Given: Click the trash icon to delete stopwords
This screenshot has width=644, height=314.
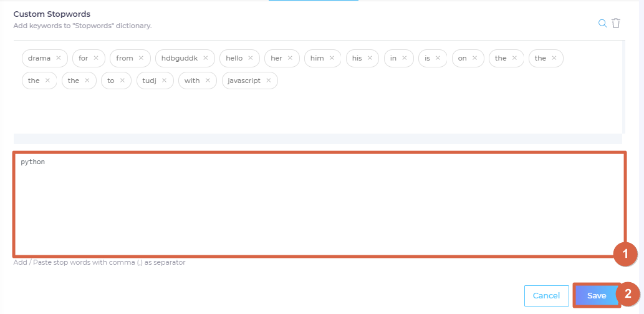Looking at the screenshot, I should tap(616, 23).
